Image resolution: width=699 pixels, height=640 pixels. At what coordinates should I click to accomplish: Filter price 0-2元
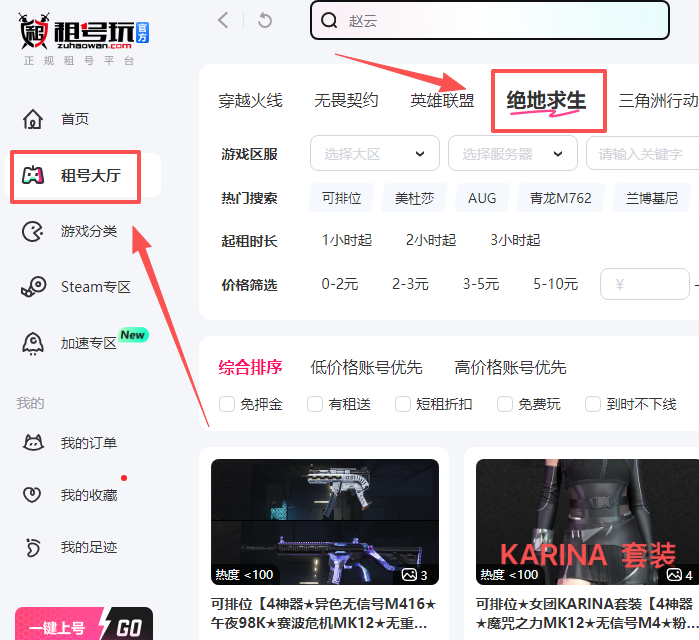tap(340, 284)
